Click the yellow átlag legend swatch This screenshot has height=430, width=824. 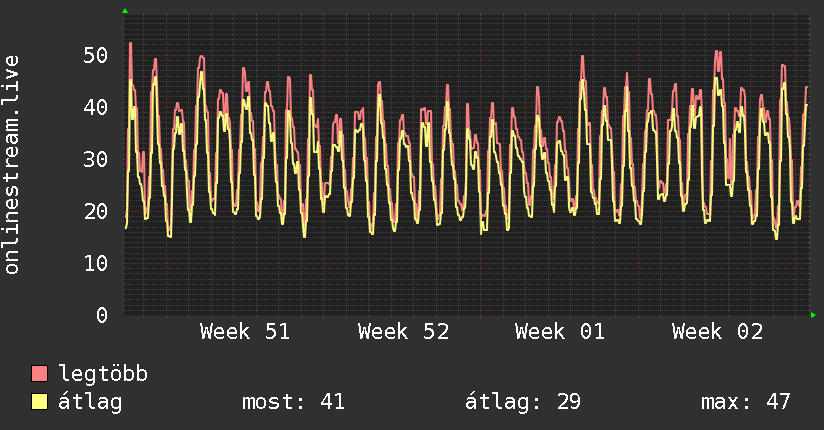click(x=39, y=402)
